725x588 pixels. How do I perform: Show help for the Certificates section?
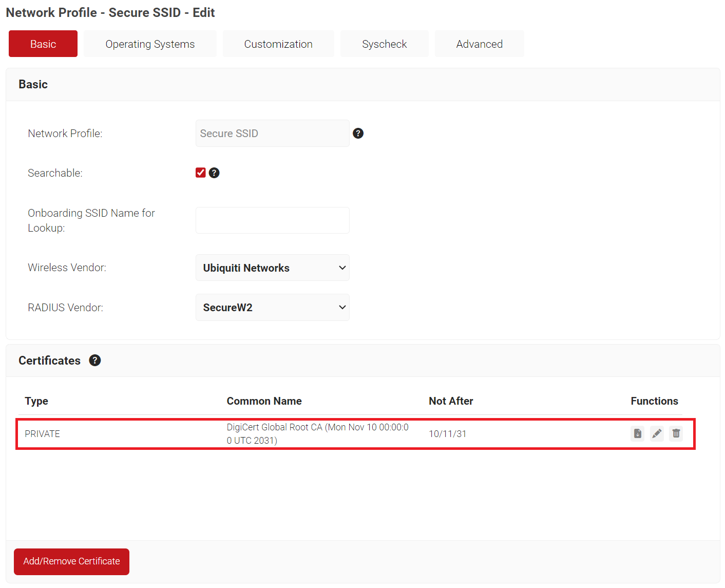tap(95, 361)
